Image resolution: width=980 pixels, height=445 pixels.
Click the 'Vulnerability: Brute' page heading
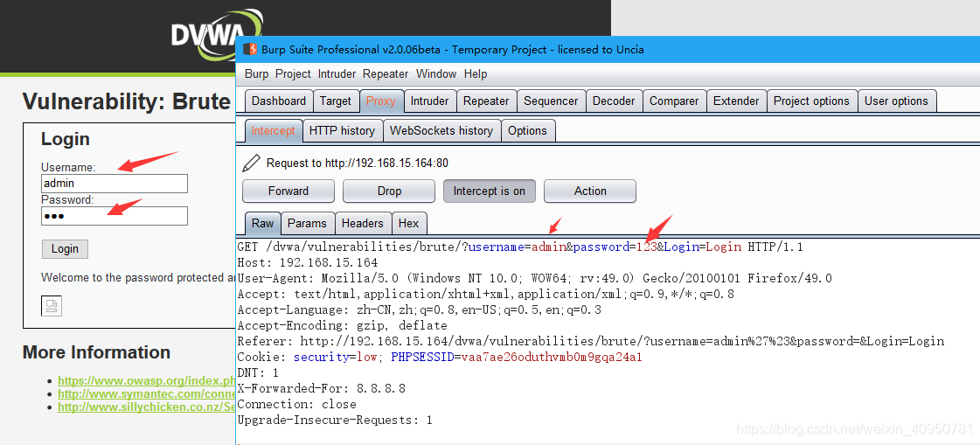coord(127,101)
